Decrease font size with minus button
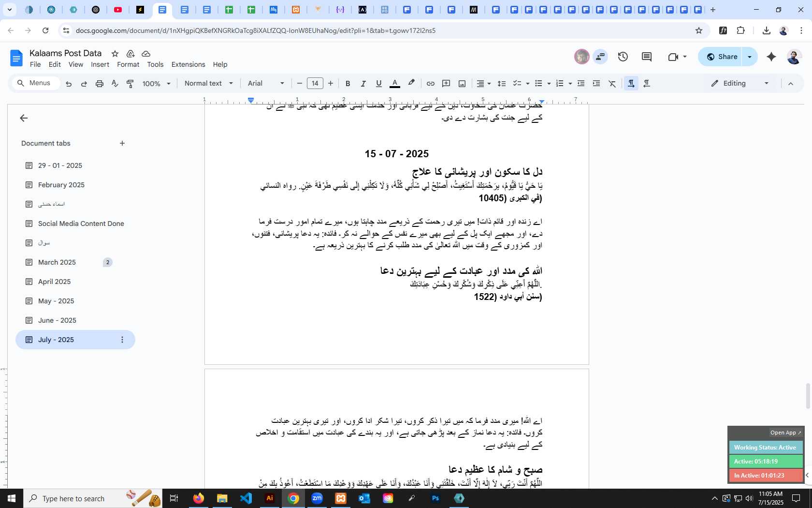The height and width of the screenshot is (508, 812). pos(300,84)
